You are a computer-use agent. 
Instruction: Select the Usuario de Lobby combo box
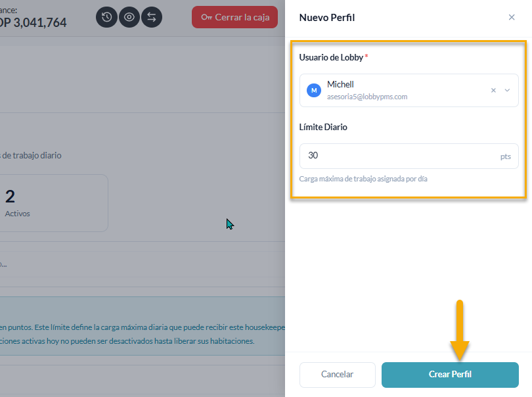[x=409, y=90]
